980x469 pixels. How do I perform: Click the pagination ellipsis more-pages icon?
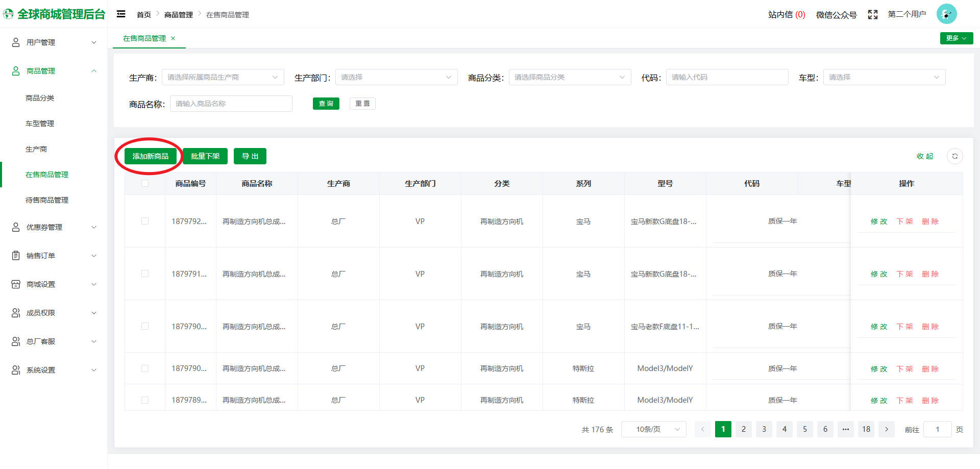[846, 429]
